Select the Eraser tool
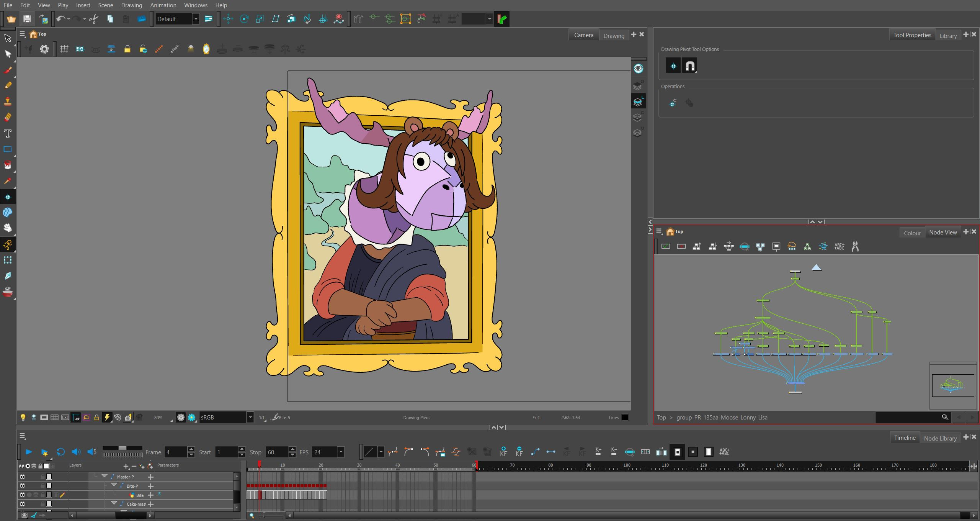The image size is (980, 521). [x=8, y=117]
